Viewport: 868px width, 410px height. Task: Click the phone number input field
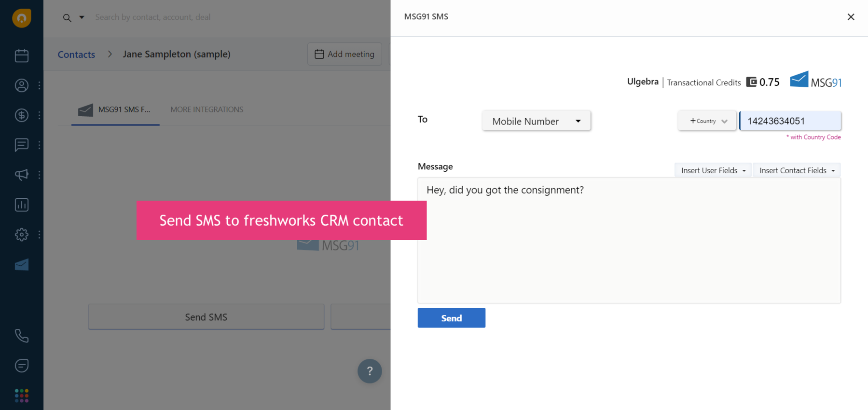click(790, 121)
